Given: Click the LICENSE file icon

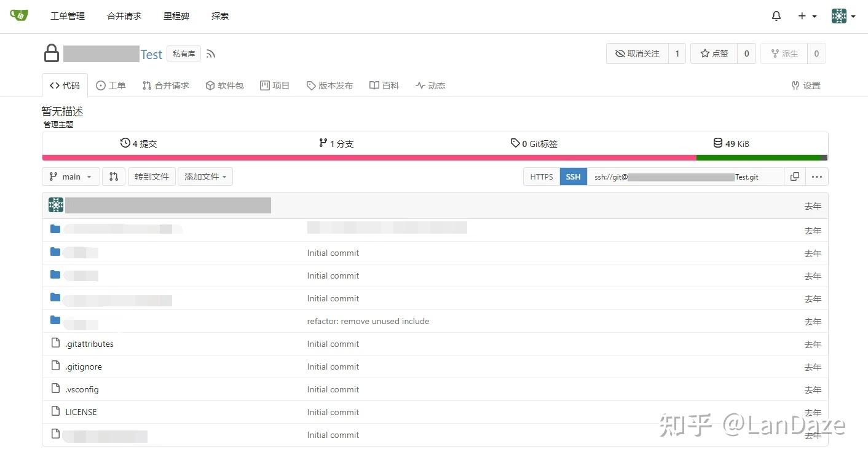Looking at the screenshot, I should (x=55, y=411).
